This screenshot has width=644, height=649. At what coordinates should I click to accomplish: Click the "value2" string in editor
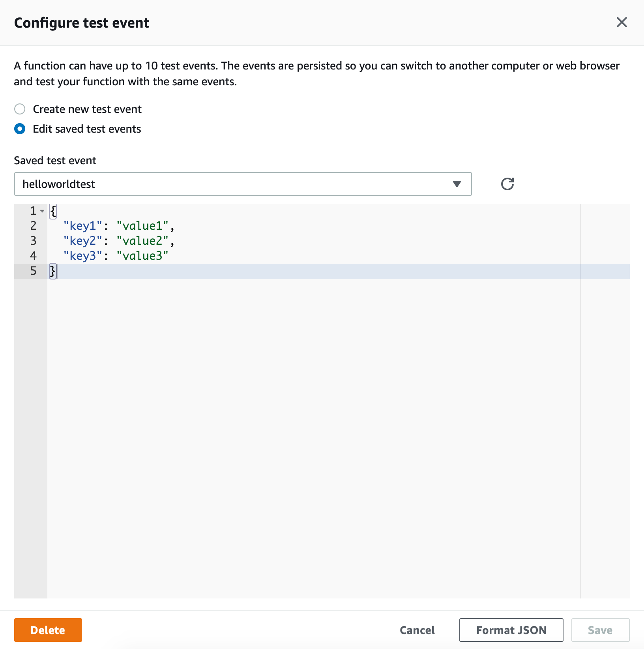(x=142, y=241)
